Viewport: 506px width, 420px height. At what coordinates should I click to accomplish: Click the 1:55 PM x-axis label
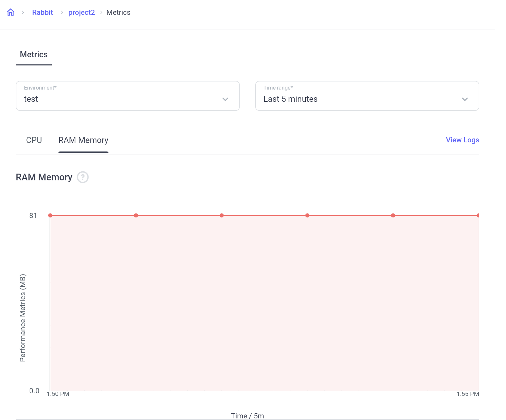[468, 394]
